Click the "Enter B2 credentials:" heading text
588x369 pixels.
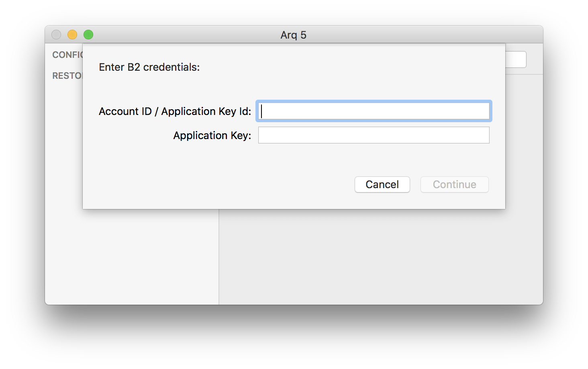click(149, 67)
